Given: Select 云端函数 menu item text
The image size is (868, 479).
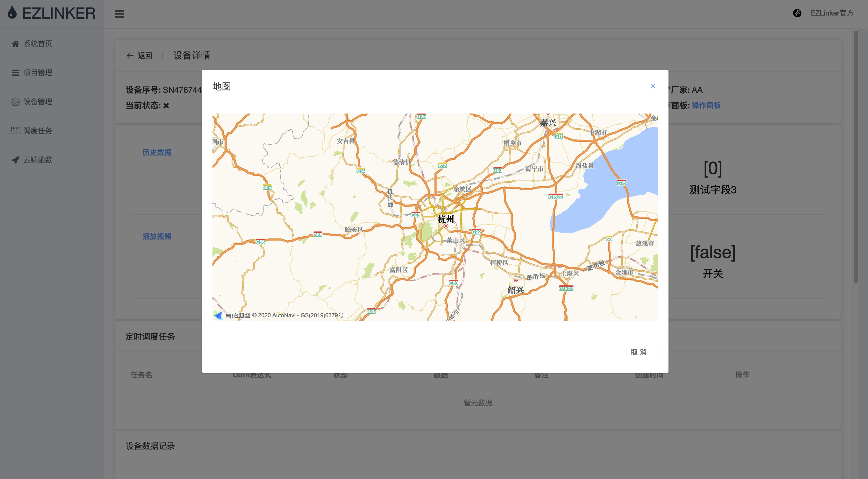Looking at the screenshot, I should [38, 160].
